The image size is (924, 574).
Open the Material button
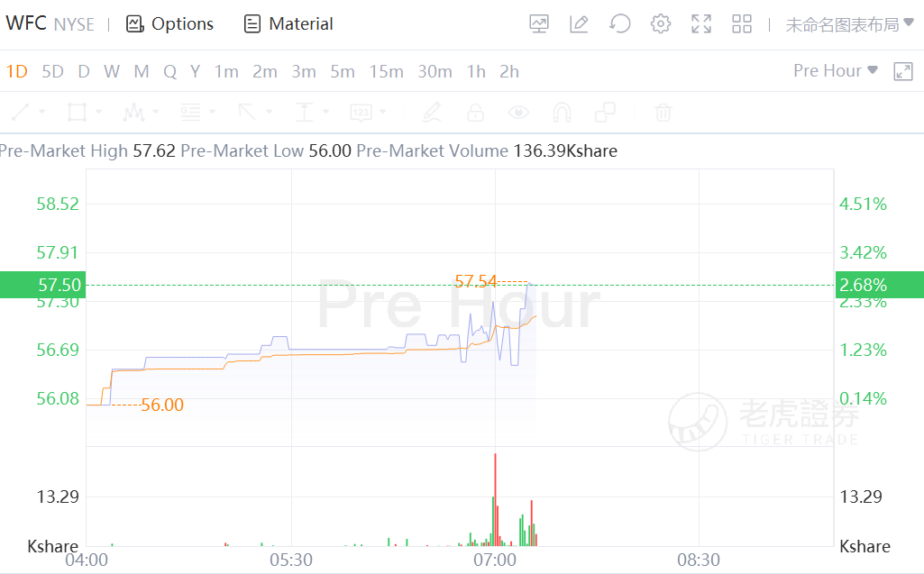click(288, 24)
